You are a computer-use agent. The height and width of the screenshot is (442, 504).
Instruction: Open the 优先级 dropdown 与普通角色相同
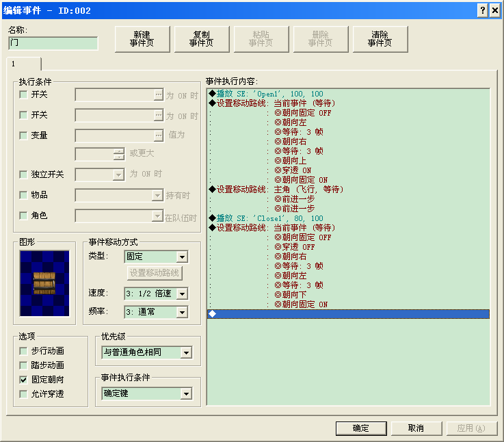click(147, 352)
